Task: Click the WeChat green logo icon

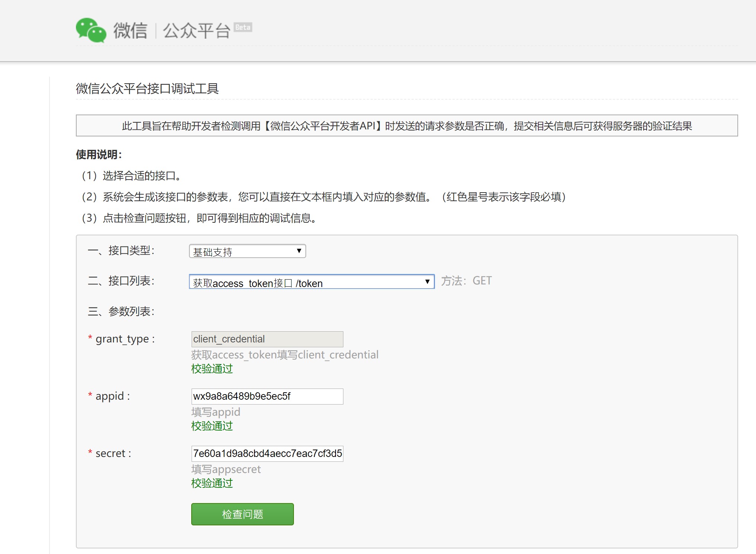Action: pos(91,30)
